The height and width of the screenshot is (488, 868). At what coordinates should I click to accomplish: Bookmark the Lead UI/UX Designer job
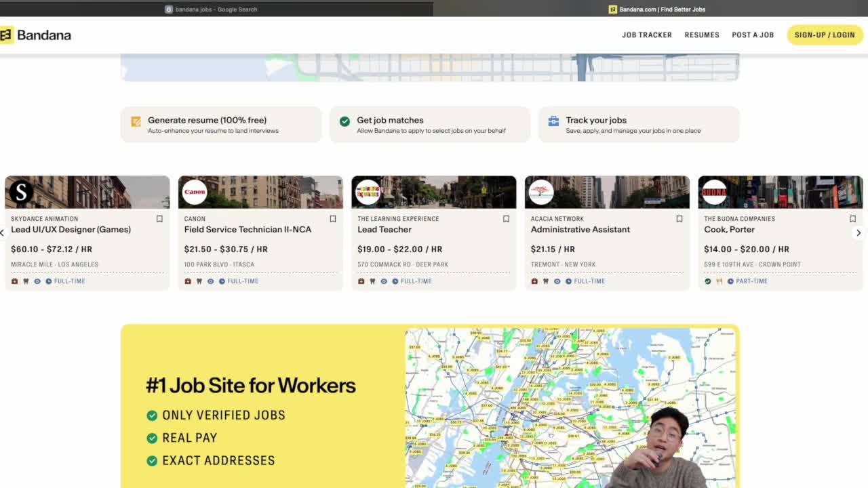click(x=159, y=219)
